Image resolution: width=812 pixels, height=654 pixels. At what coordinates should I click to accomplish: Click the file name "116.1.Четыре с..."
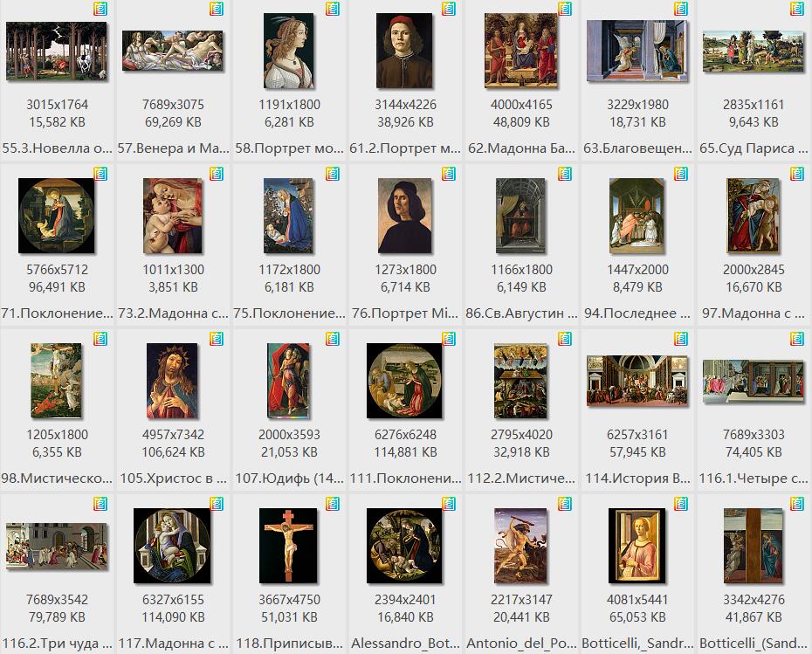pyautogui.click(x=754, y=478)
